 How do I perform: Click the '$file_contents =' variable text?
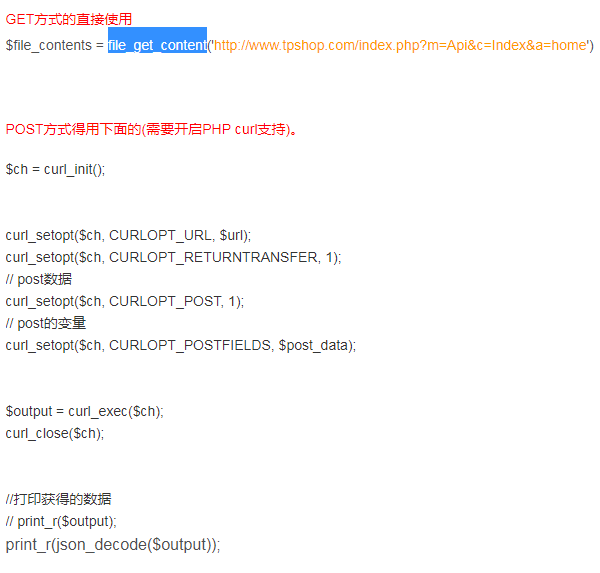pos(54,45)
